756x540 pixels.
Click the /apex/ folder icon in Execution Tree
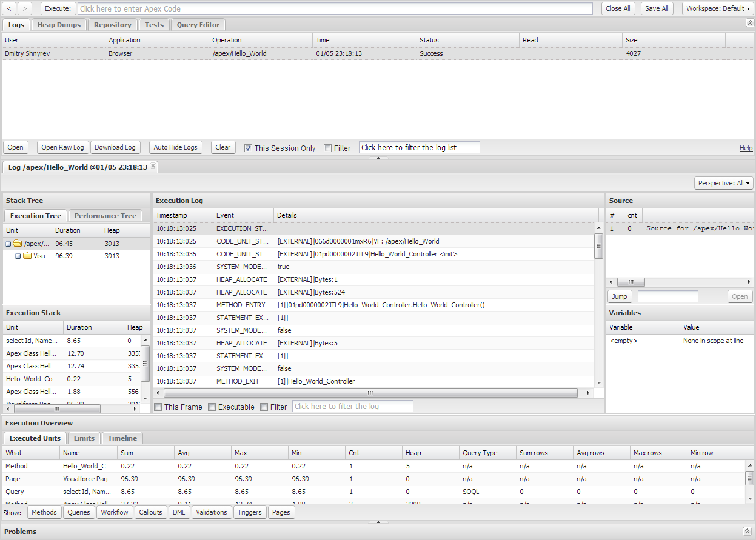pyautogui.click(x=18, y=244)
